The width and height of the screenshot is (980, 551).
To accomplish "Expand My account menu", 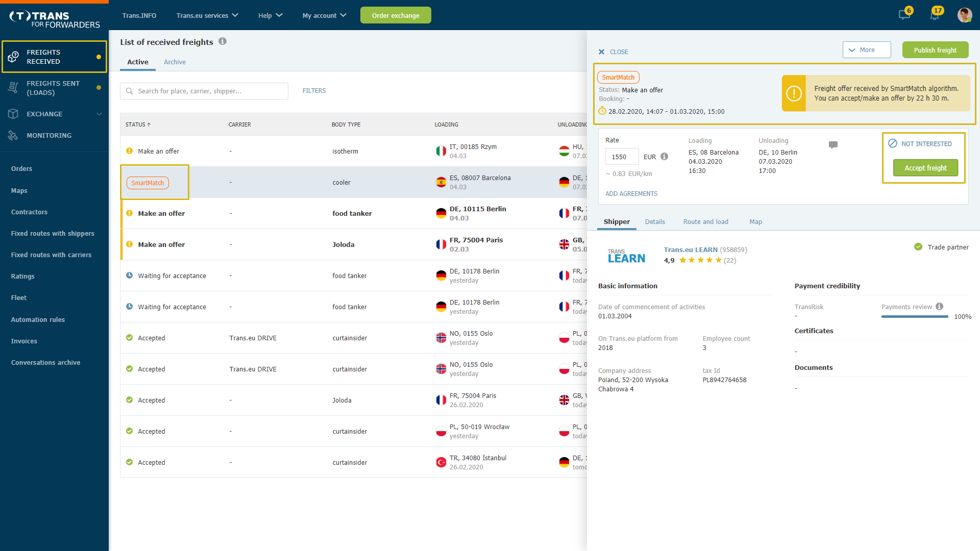I will click(324, 15).
